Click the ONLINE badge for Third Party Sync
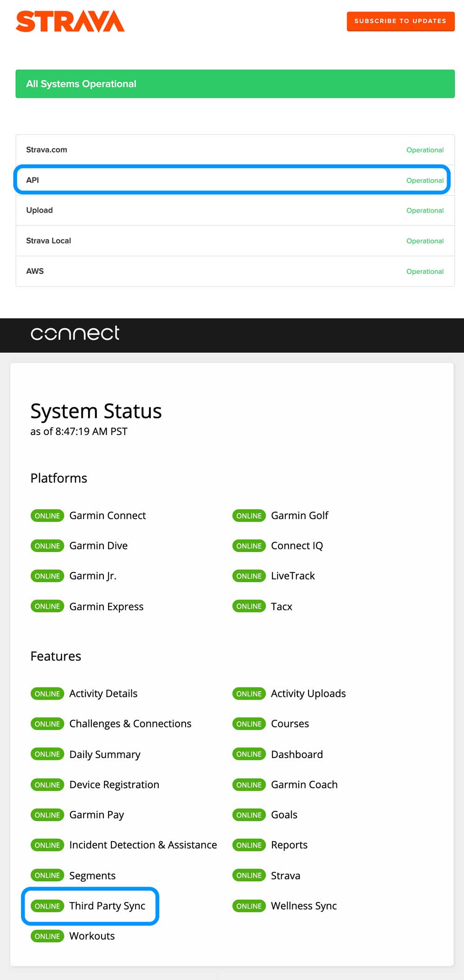 pyautogui.click(x=47, y=906)
